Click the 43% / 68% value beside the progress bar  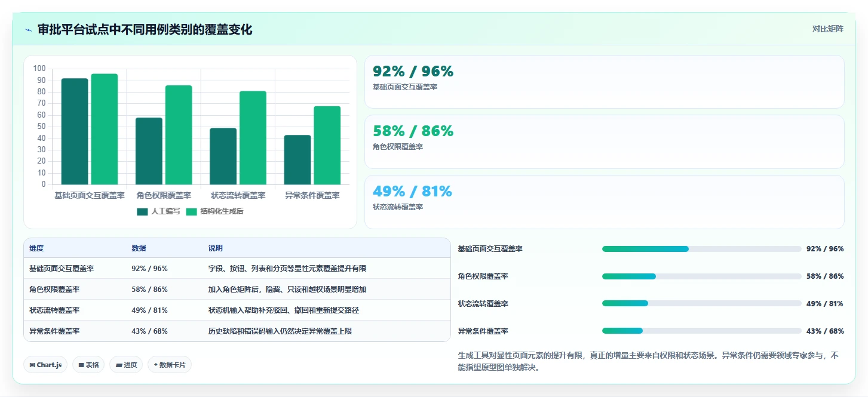coord(825,331)
